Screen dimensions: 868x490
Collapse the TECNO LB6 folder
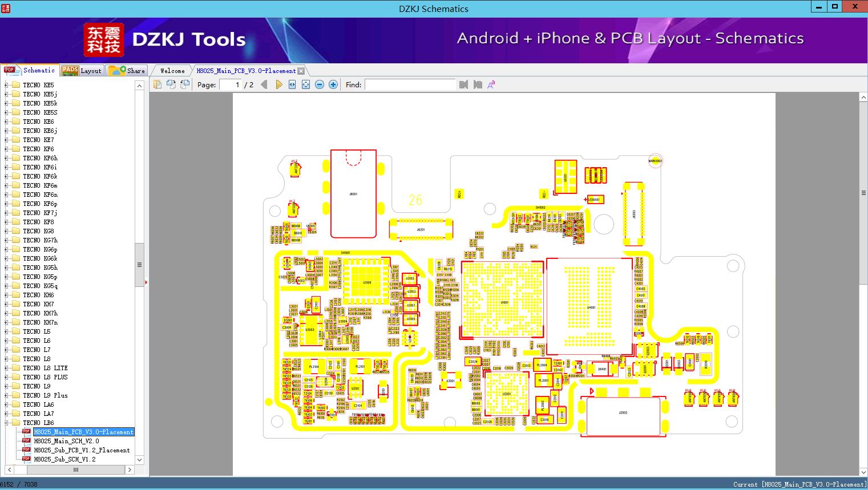click(6, 423)
